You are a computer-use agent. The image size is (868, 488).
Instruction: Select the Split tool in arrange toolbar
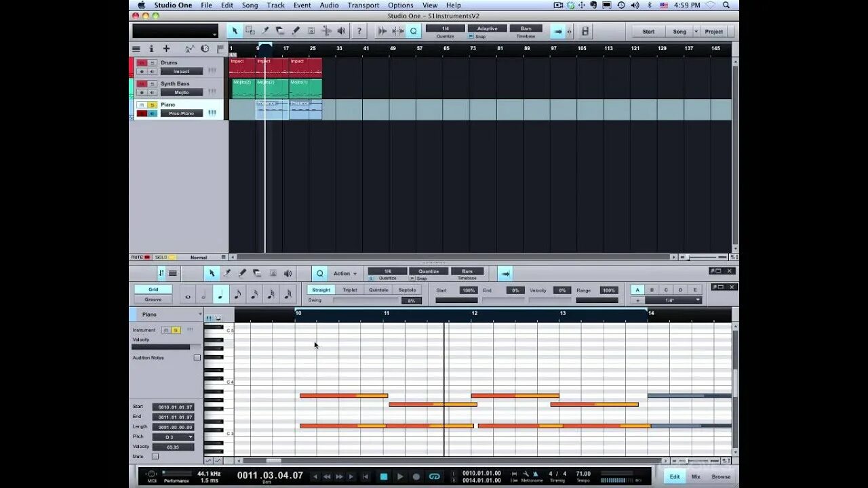click(265, 31)
